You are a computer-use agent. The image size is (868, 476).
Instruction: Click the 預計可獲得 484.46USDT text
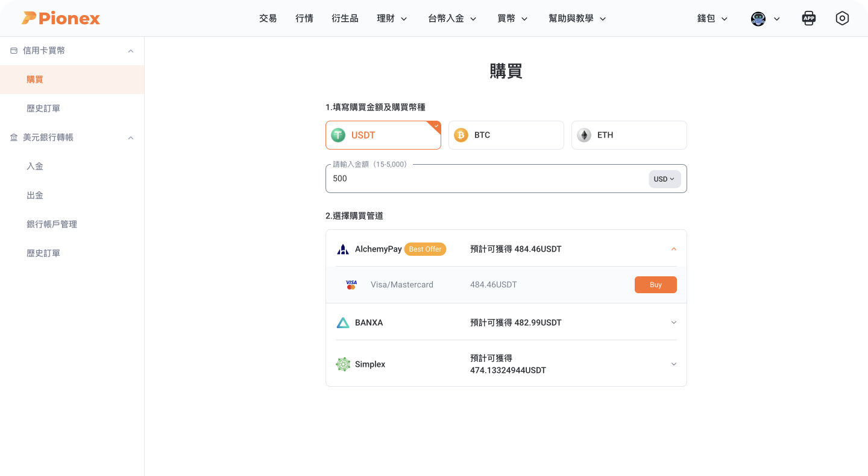516,249
